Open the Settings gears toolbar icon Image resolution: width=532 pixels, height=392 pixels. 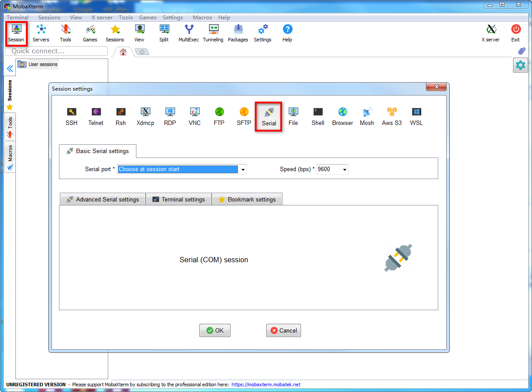[x=263, y=33]
